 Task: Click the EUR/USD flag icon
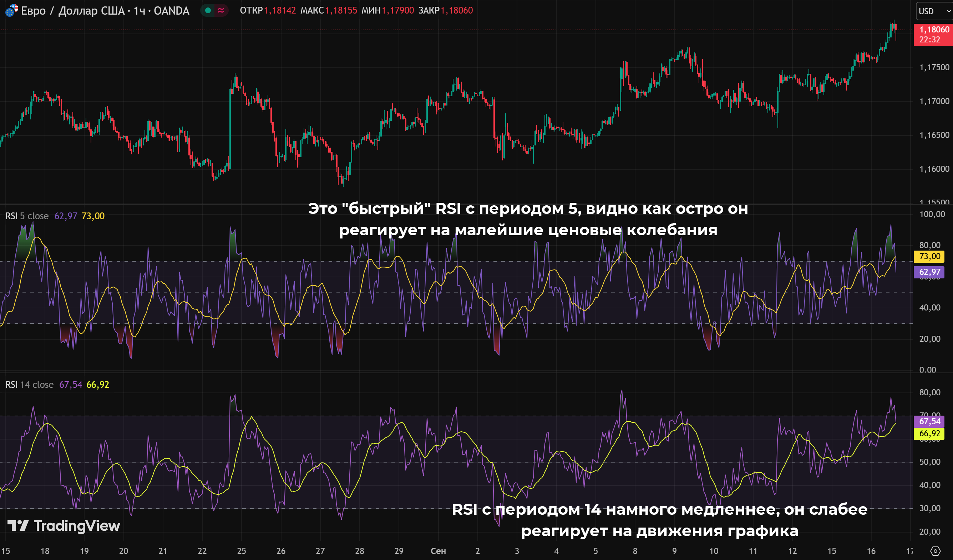pos(11,10)
